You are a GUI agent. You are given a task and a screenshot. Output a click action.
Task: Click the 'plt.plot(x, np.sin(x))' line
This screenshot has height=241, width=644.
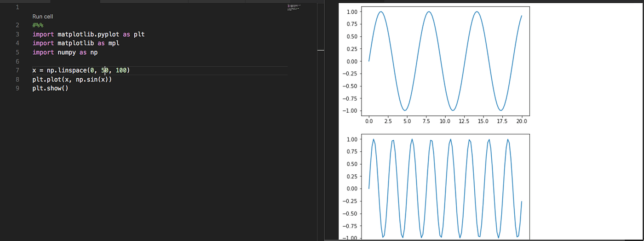tap(72, 80)
